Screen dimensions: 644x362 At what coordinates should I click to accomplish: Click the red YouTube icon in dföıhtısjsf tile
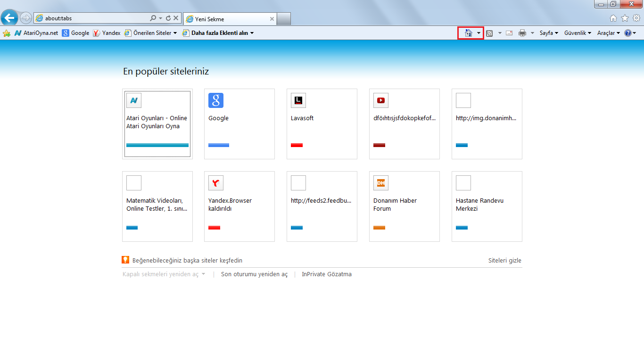(381, 100)
